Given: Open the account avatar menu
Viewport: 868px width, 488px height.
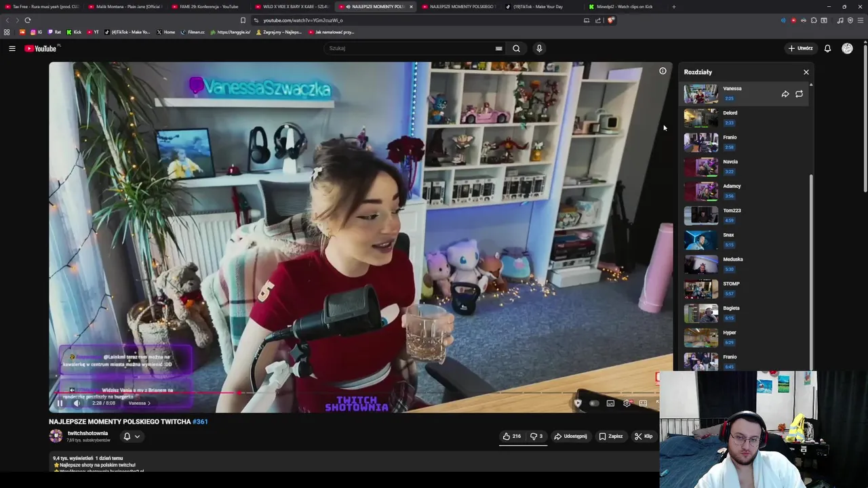Looking at the screenshot, I should [x=847, y=48].
